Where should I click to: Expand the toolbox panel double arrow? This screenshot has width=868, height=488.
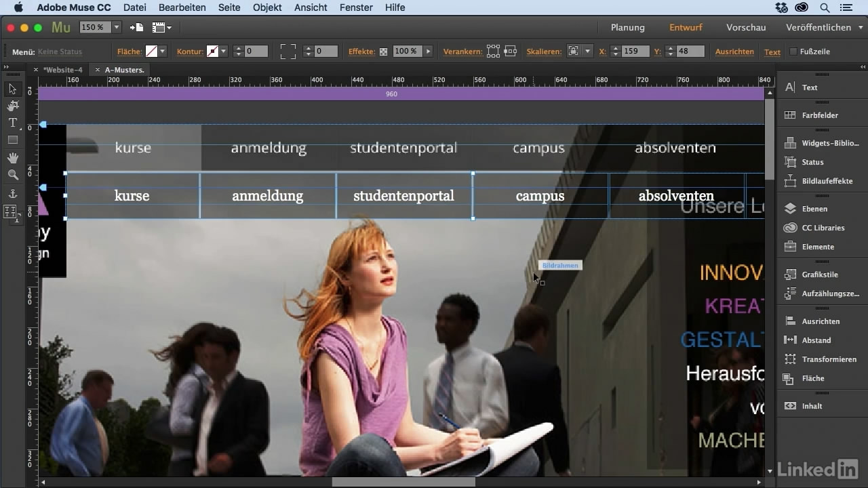coord(6,67)
